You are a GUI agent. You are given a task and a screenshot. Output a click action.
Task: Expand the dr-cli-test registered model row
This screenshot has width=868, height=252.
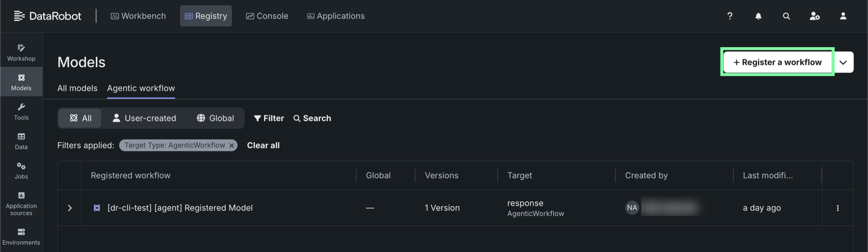tap(70, 208)
